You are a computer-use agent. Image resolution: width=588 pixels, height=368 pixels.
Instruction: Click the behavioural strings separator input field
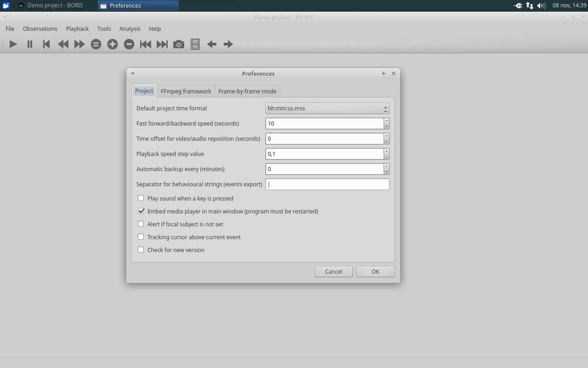pyautogui.click(x=328, y=184)
